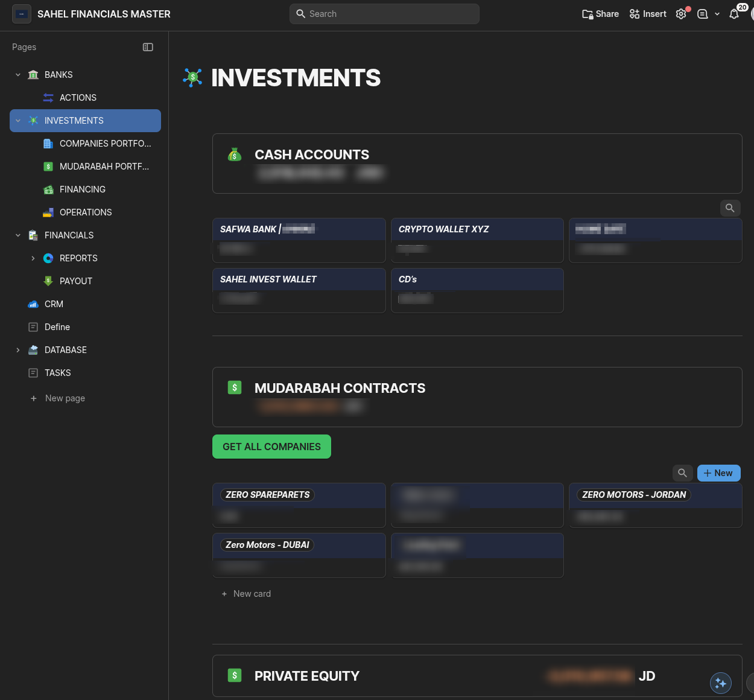Open the DATABASE page
Image resolution: width=754 pixels, height=700 pixels.
coord(66,350)
